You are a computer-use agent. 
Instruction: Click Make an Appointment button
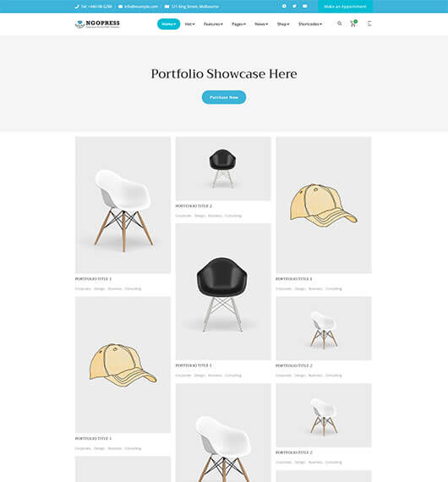346,7
